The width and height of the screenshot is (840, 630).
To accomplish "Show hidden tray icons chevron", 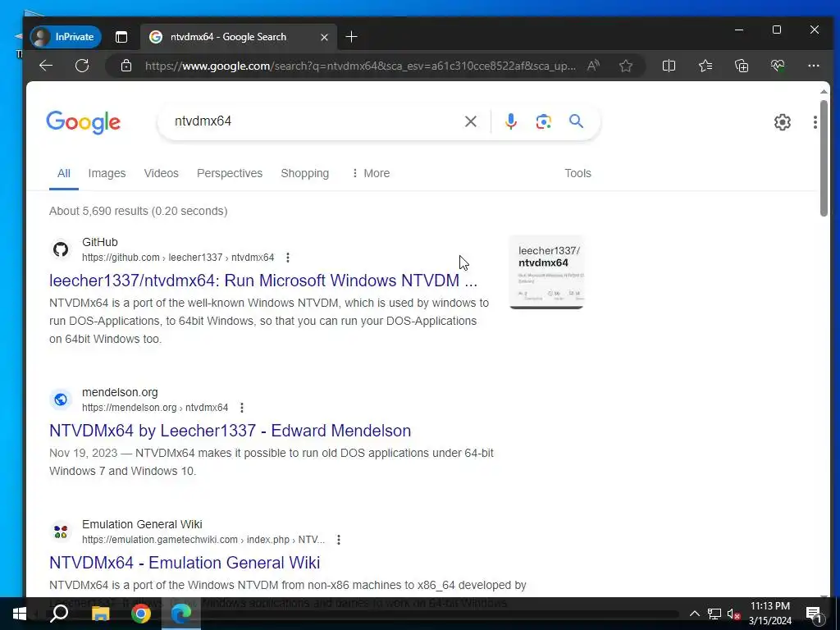I will coord(694,614).
